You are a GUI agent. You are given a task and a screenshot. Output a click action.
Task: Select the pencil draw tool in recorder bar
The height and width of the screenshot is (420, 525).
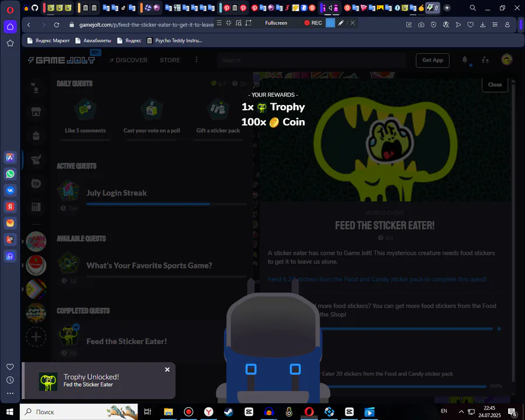pos(341,23)
